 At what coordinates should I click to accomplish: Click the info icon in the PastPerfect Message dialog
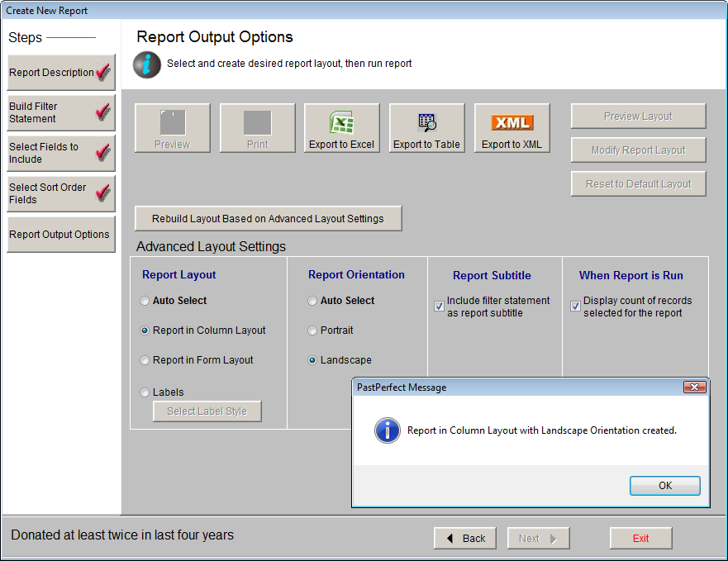tap(387, 430)
